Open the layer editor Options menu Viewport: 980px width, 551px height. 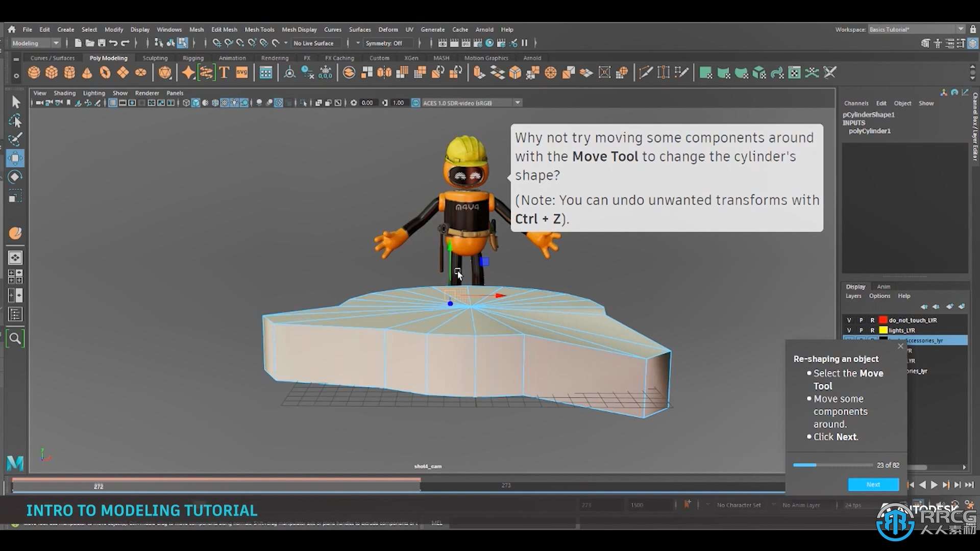[x=879, y=296]
